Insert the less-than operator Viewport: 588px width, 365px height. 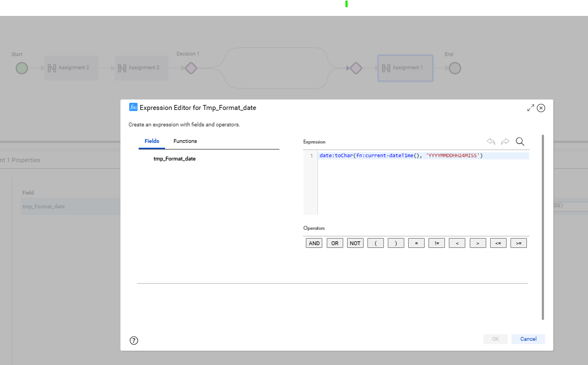[x=457, y=243]
